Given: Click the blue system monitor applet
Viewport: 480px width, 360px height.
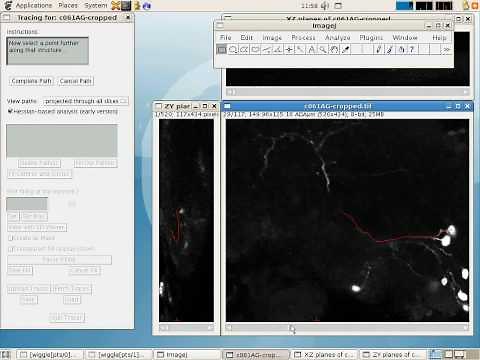Looking at the screenshot, I should tap(404, 6).
